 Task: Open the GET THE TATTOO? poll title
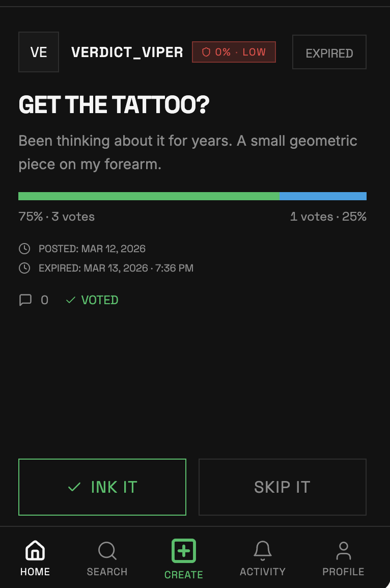pos(114,105)
